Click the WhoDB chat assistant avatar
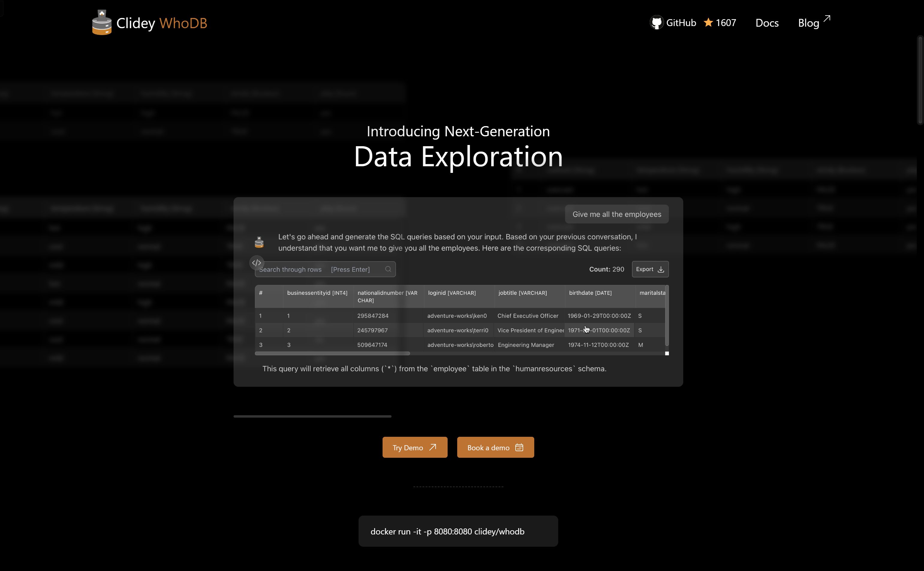This screenshot has height=571, width=924. pyautogui.click(x=259, y=242)
